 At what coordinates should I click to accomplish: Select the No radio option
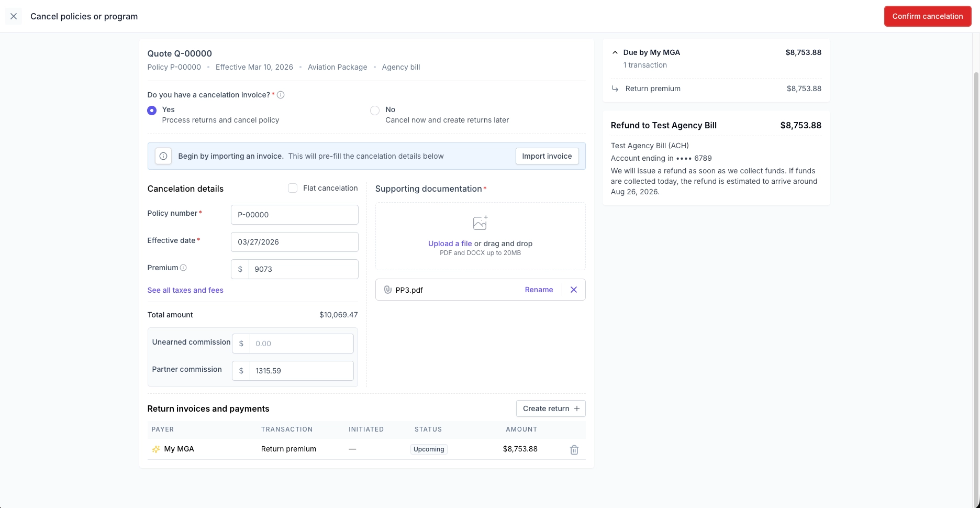pyautogui.click(x=375, y=111)
